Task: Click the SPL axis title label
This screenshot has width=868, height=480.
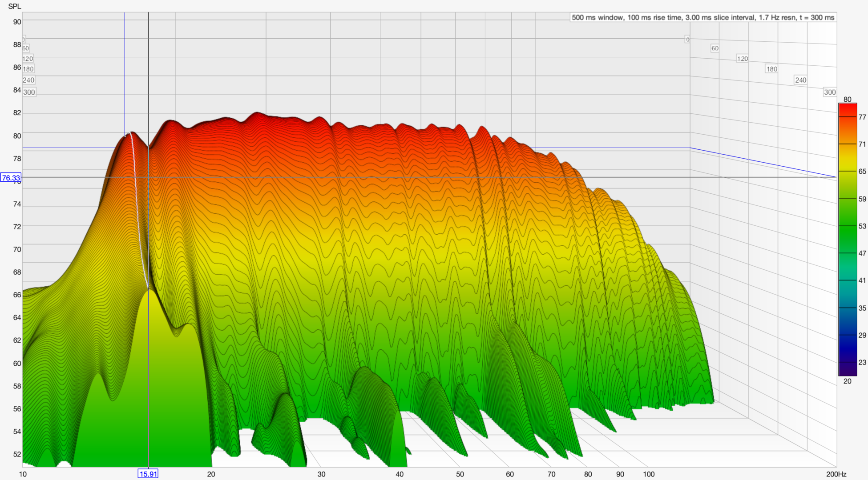Action: [x=14, y=6]
